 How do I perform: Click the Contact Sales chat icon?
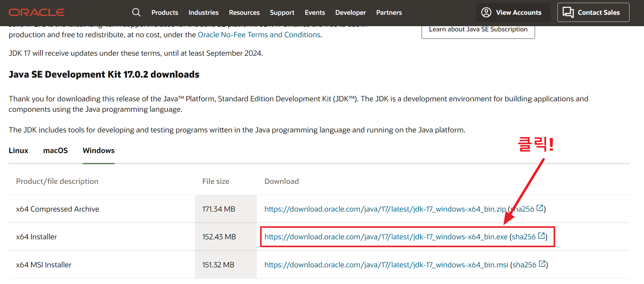click(568, 12)
